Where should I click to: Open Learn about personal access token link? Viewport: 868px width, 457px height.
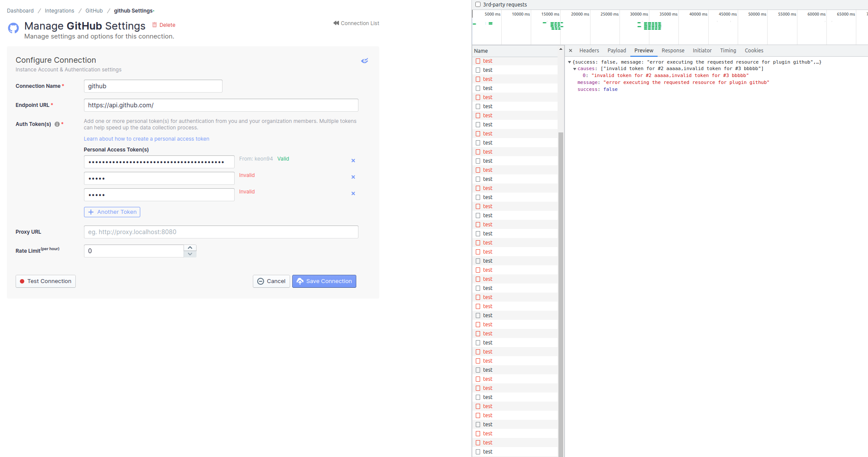pyautogui.click(x=146, y=139)
